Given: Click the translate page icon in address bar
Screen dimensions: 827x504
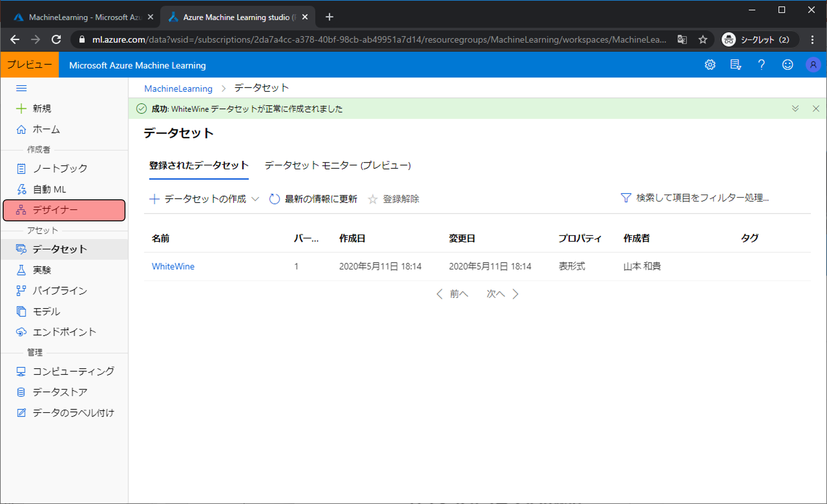Looking at the screenshot, I should click(682, 40).
